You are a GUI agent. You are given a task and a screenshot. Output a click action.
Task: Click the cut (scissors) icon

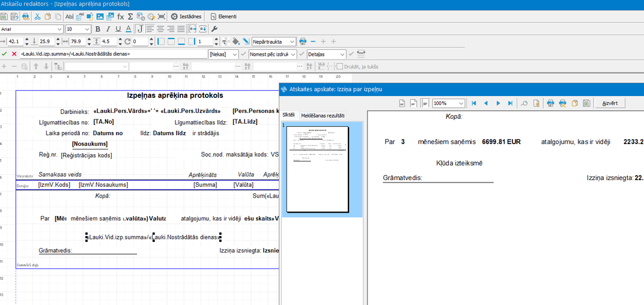click(x=37, y=16)
